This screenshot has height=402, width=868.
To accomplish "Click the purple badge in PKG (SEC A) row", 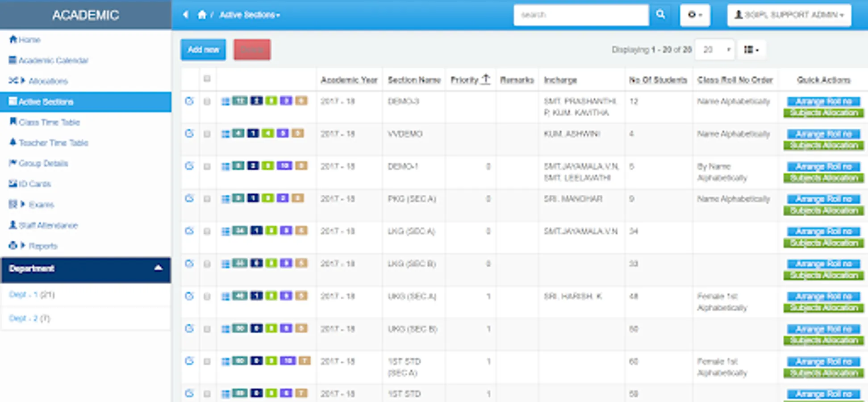I will coord(283,198).
